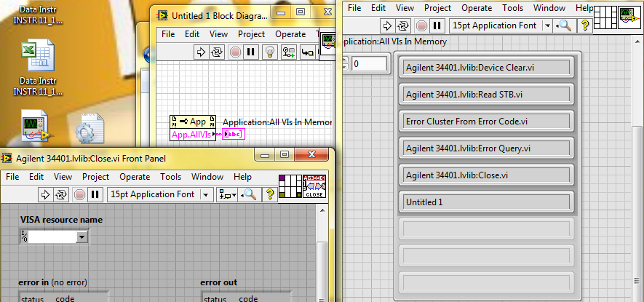Open font dropdown in right front panel
This screenshot has height=302, width=644.
click(x=547, y=25)
